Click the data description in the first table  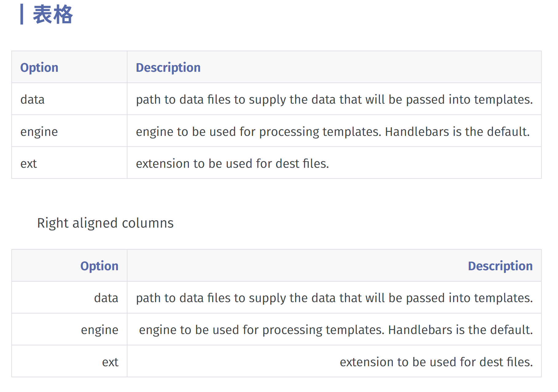[334, 100]
